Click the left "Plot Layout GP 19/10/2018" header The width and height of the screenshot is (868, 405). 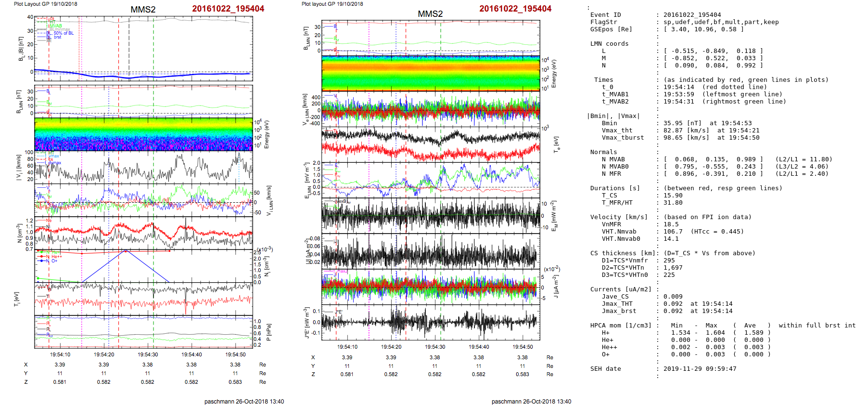click(45, 4)
